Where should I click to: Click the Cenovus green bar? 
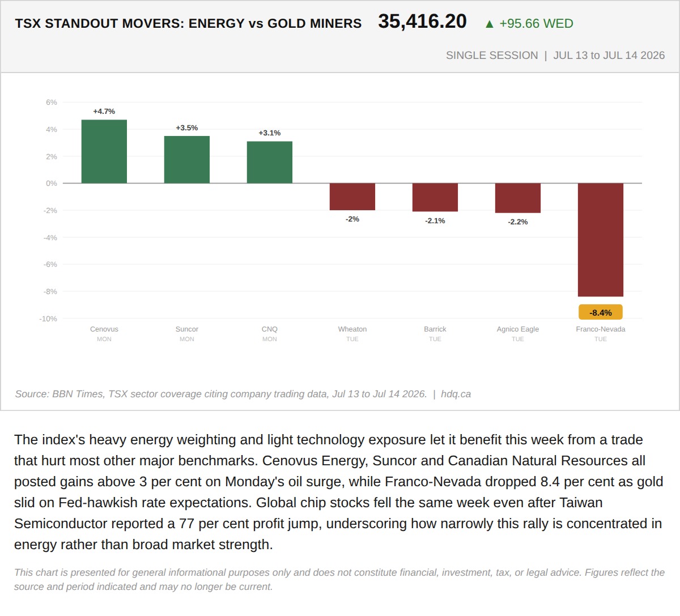[x=104, y=151]
